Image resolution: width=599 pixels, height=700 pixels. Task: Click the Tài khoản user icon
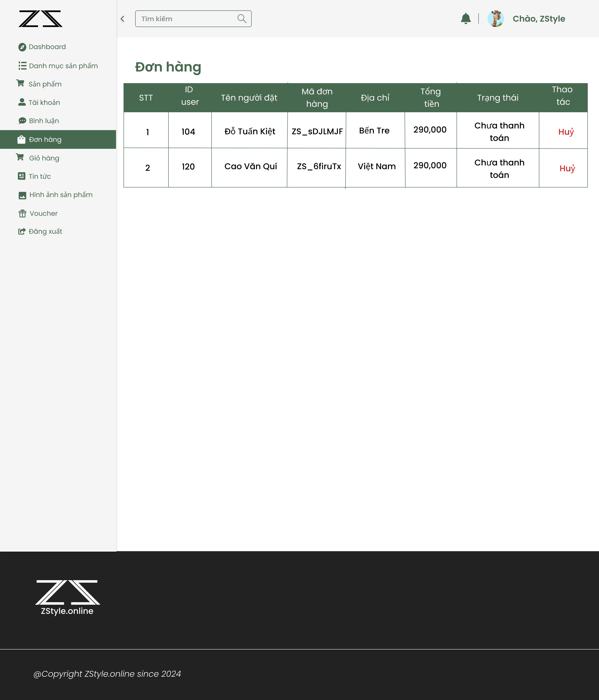tap(22, 102)
